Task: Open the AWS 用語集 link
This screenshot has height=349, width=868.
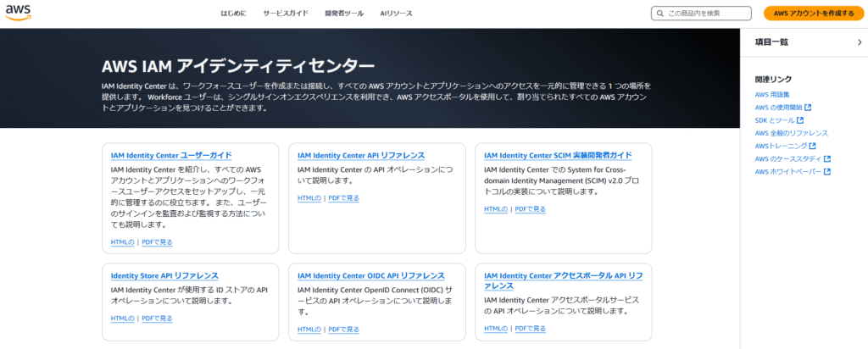Action: [x=774, y=95]
